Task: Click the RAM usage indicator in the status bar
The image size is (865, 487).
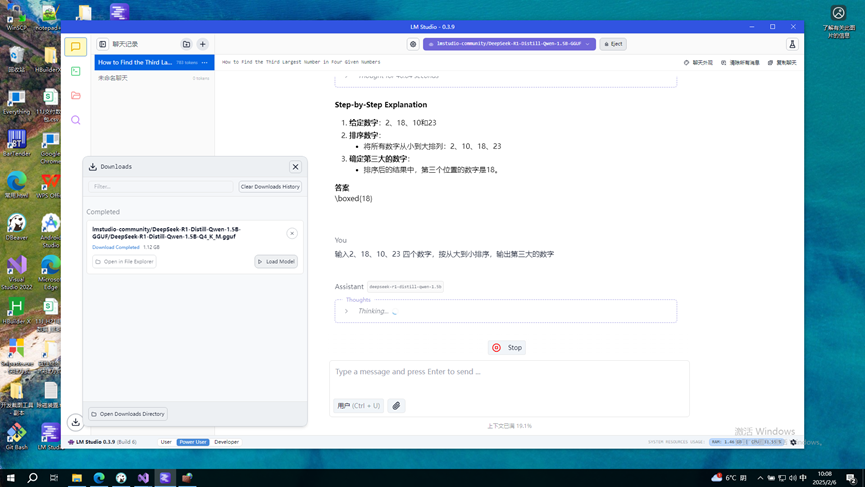Action: [727, 442]
